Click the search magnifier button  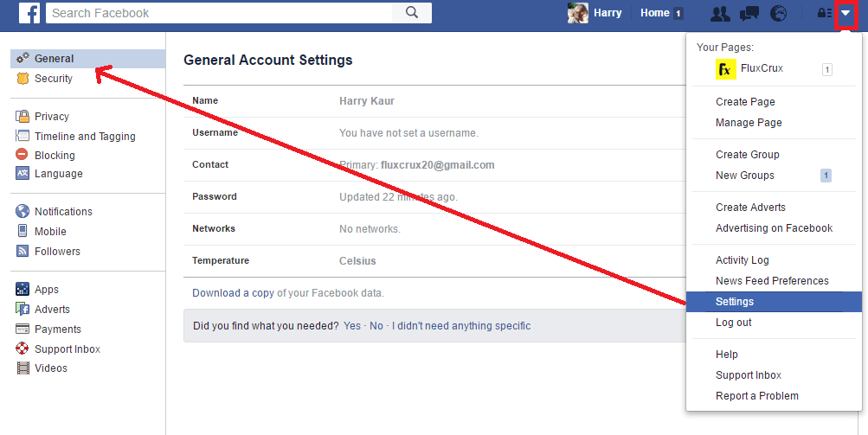click(412, 13)
